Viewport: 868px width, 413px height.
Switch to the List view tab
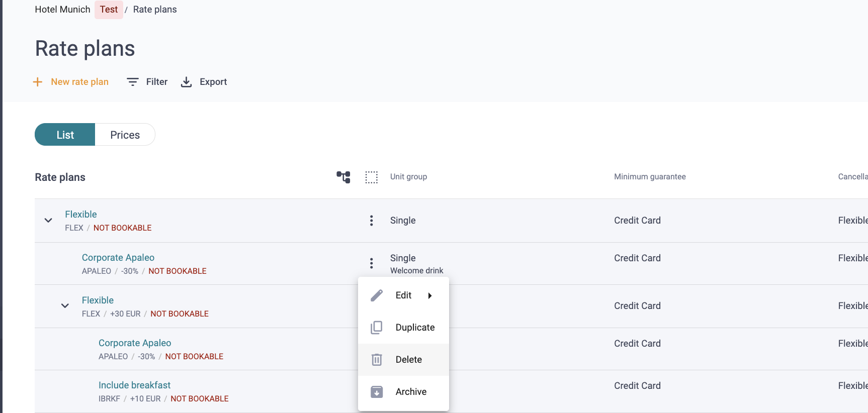pos(65,135)
